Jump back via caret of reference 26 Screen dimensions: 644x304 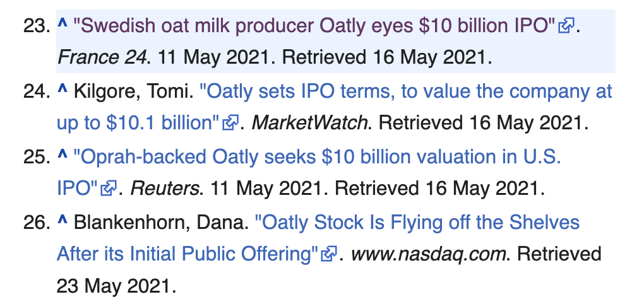pos(62,220)
